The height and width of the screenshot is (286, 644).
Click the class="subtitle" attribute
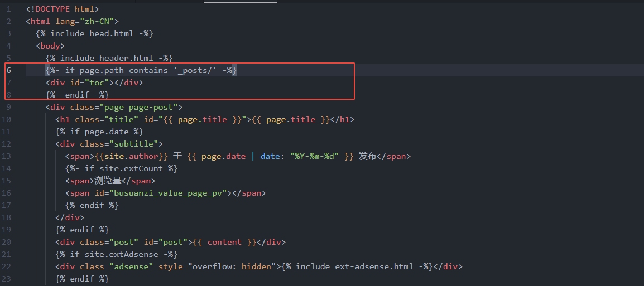119,144
